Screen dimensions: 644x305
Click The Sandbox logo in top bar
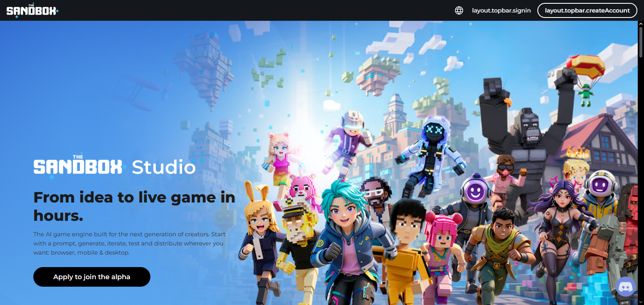[x=32, y=10]
